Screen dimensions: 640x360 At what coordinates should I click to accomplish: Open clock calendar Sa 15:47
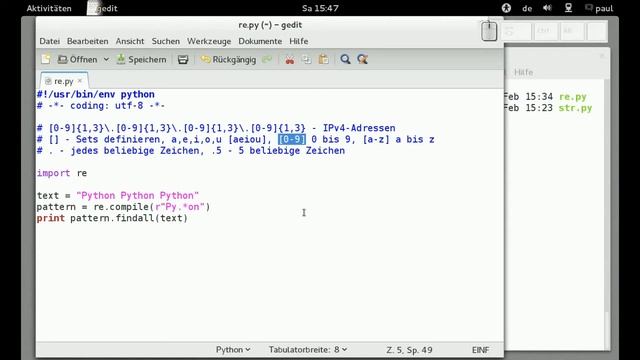pyautogui.click(x=320, y=8)
